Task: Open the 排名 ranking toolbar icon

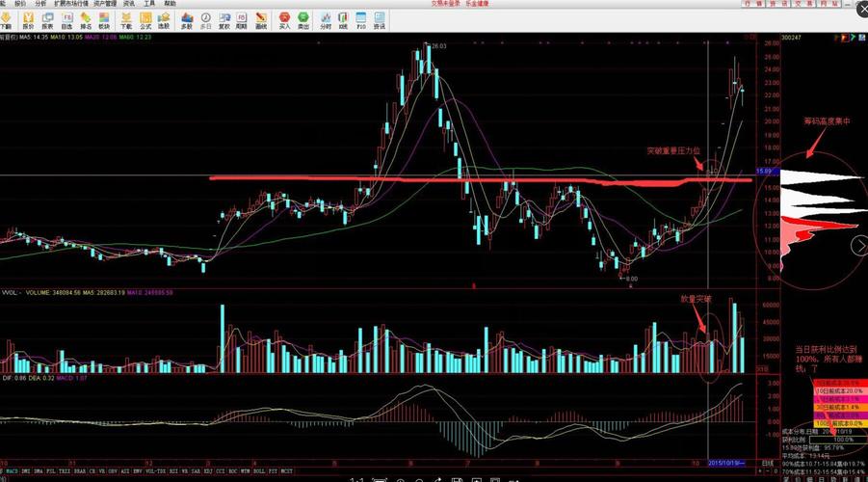Action: tap(86, 21)
